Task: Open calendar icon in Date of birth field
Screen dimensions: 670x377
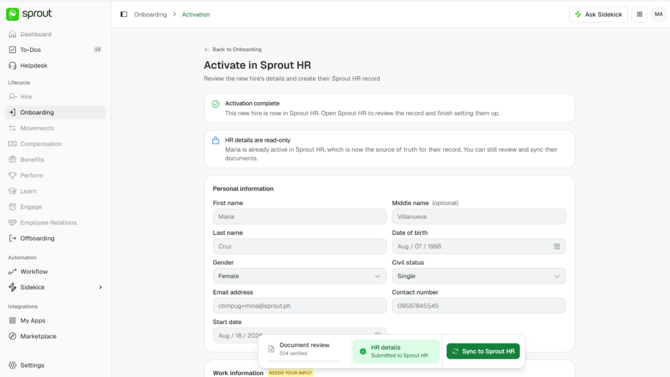Action: point(557,246)
